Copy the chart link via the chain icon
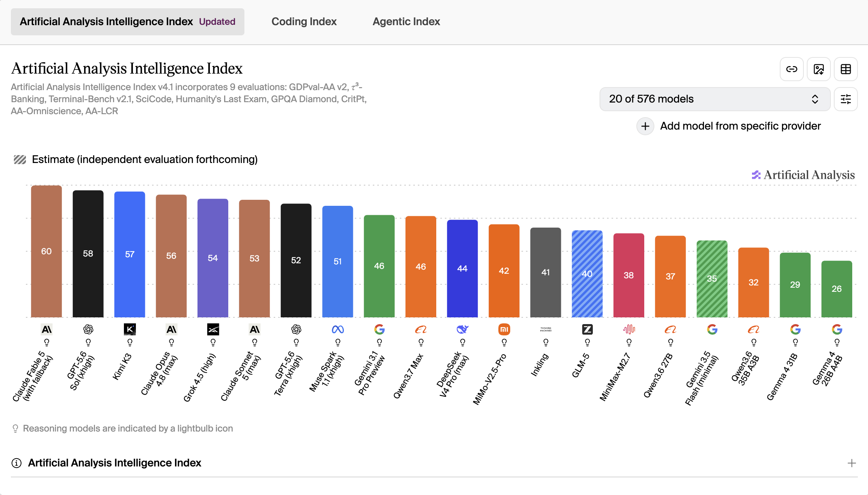868x495 pixels. coord(791,69)
